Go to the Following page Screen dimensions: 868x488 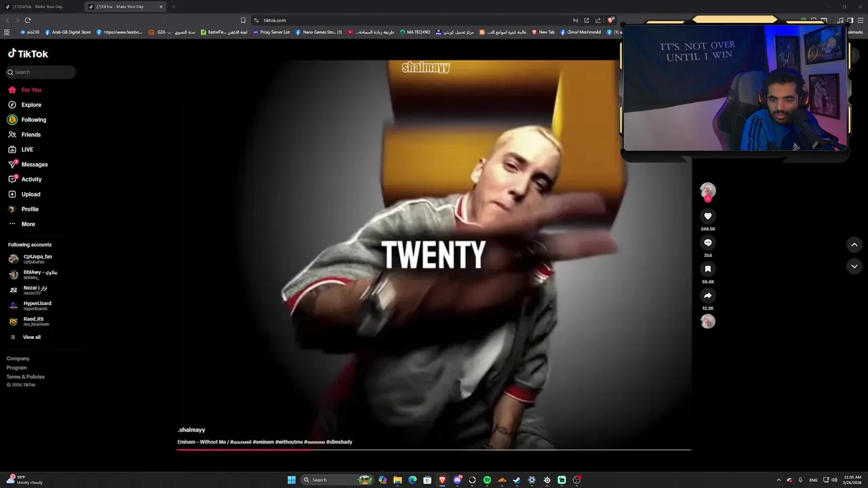pos(27,119)
